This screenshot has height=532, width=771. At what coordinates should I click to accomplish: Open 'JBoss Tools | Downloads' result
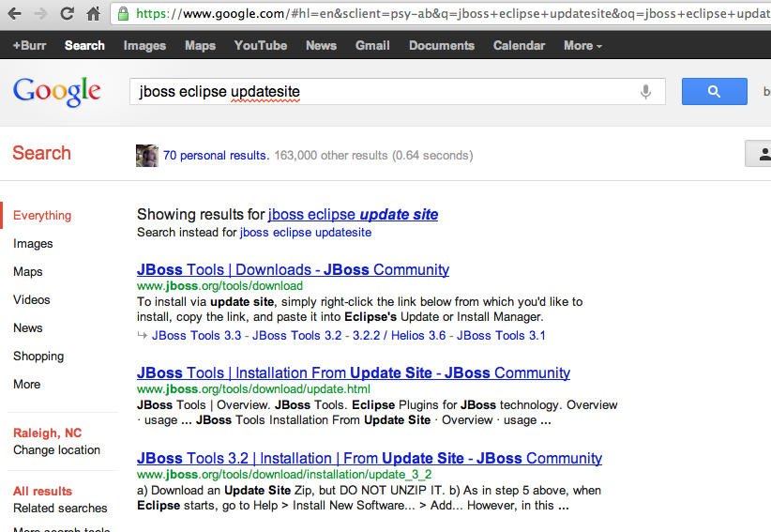[x=293, y=269]
